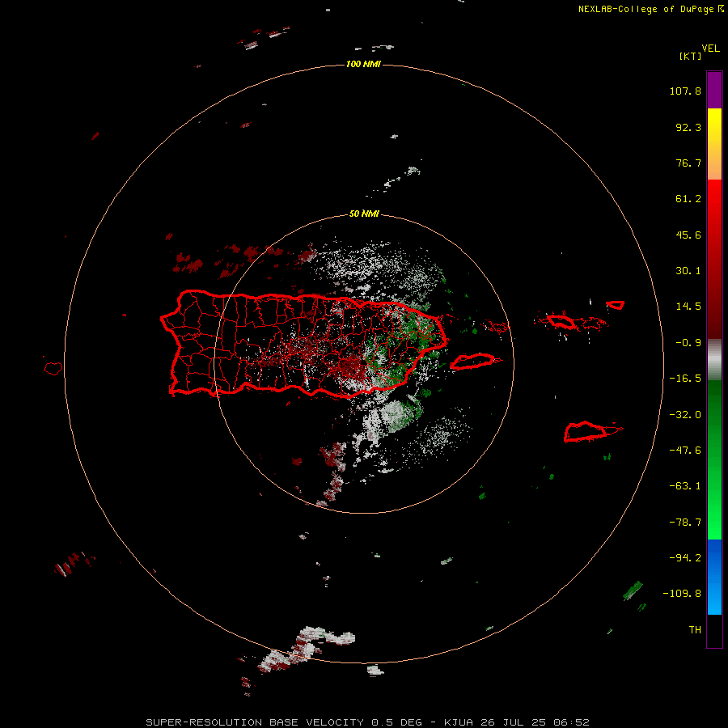Click the small Mona Island outline far west
This screenshot has height=728, width=728.
click(53, 368)
